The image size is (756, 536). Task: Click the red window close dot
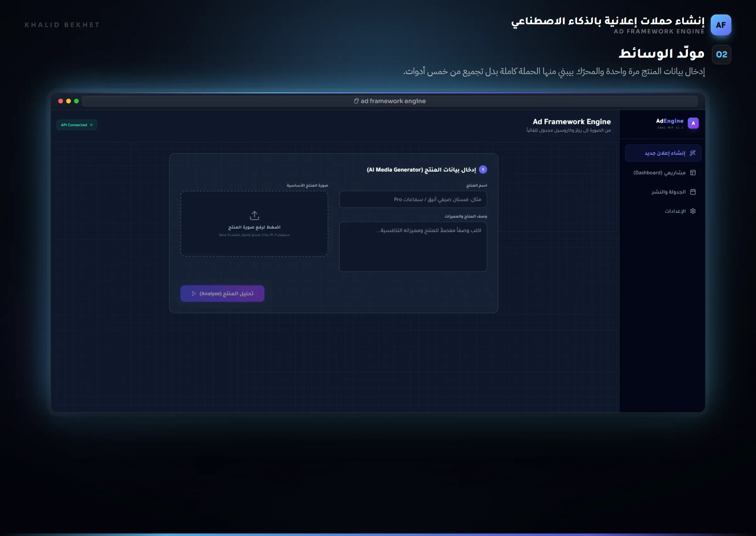pyautogui.click(x=61, y=101)
